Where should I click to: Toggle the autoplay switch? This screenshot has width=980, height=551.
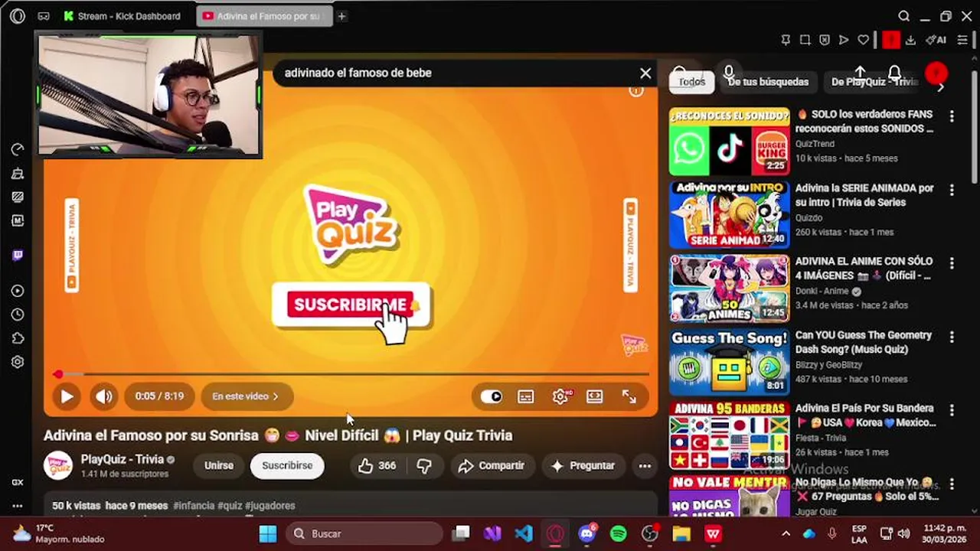[x=491, y=396]
